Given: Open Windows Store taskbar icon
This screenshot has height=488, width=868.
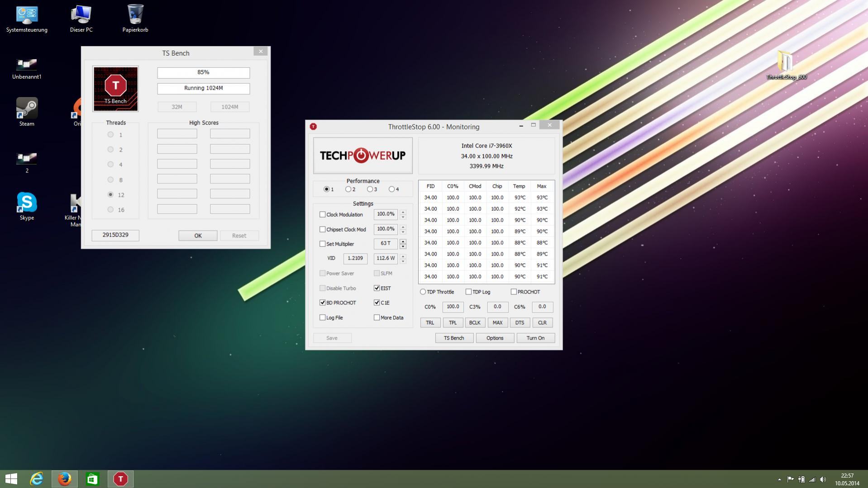Looking at the screenshot, I should coord(93,479).
